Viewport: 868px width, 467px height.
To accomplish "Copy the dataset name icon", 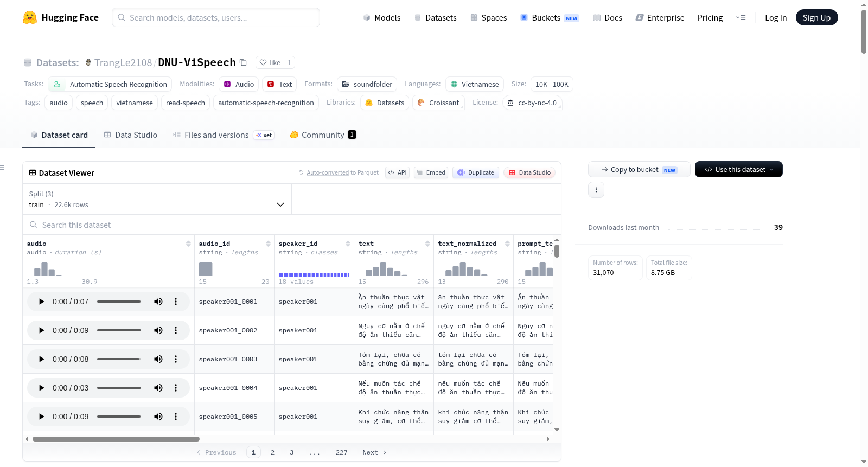I will click(x=244, y=62).
